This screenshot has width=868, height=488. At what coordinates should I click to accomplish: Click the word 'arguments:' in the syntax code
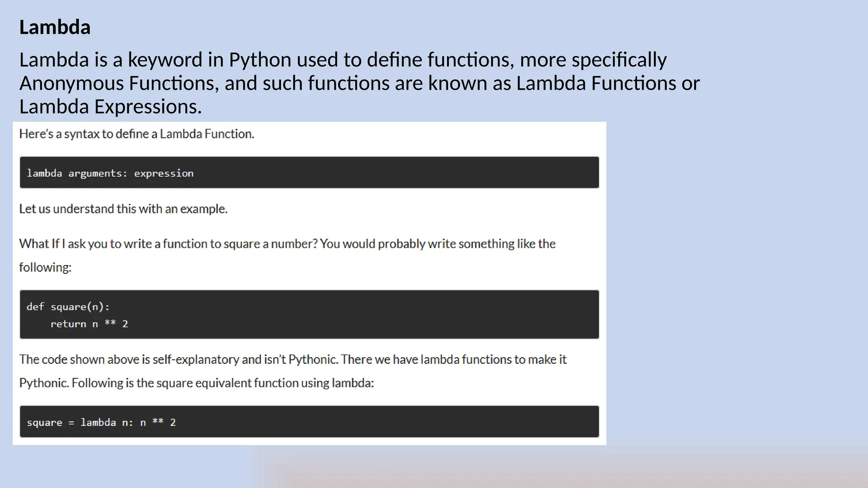click(97, 173)
